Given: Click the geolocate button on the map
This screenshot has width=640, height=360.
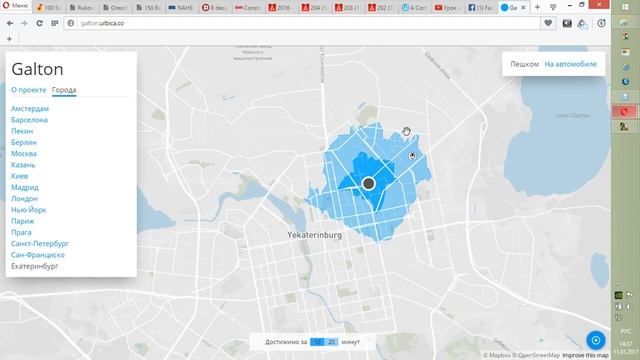Looking at the screenshot, I should click(x=596, y=340).
